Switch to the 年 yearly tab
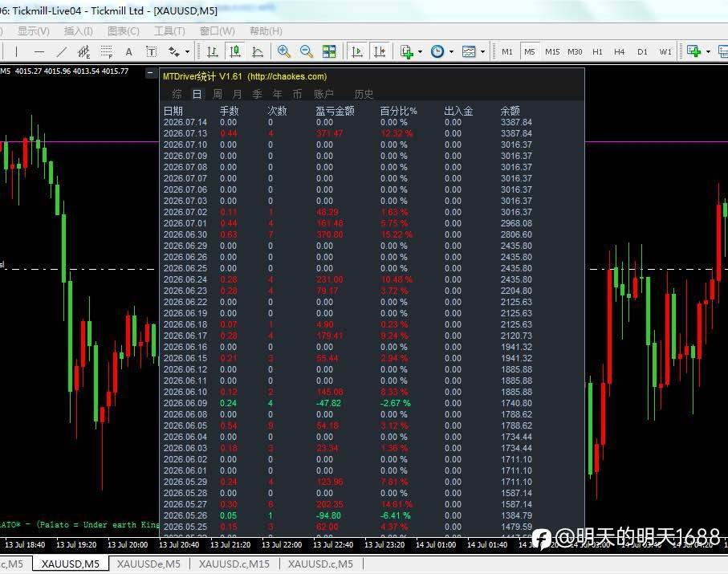Screen dimensions: 728x574 (x=277, y=94)
